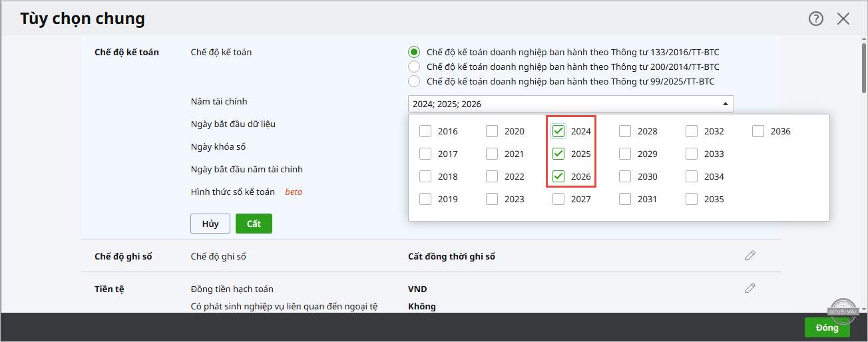This screenshot has width=868, height=342.
Task: Edit Chế độ ghi sổ with pencil icon
Action: tap(750, 256)
